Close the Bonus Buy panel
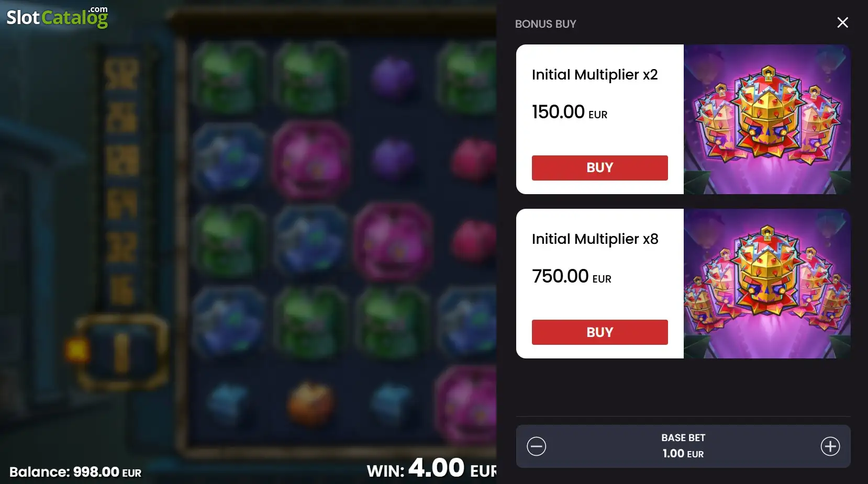The height and width of the screenshot is (484, 868). click(x=842, y=22)
